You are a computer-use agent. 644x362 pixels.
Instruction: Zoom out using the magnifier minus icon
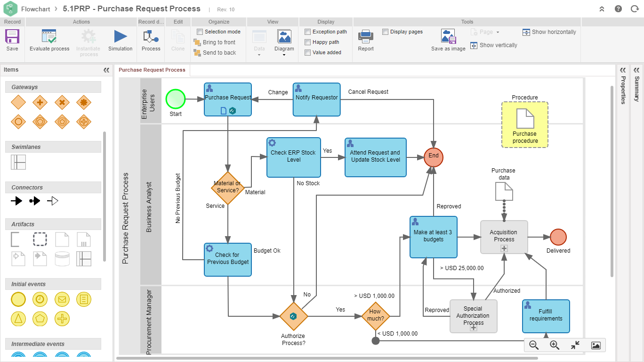point(534,345)
